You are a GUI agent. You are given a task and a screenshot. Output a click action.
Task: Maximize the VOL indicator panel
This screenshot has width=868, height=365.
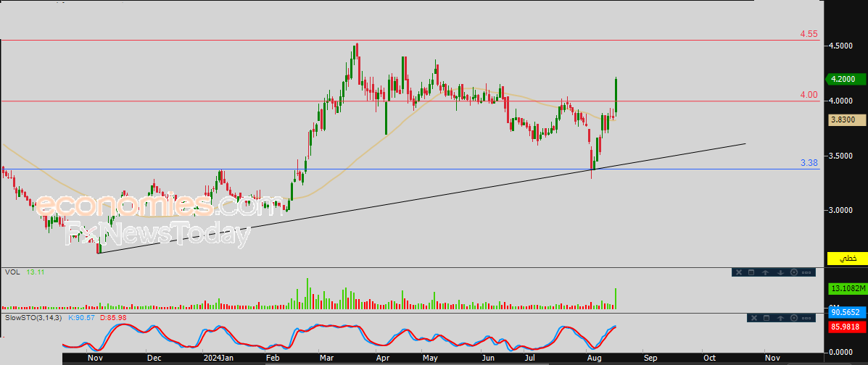(x=753, y=272)
